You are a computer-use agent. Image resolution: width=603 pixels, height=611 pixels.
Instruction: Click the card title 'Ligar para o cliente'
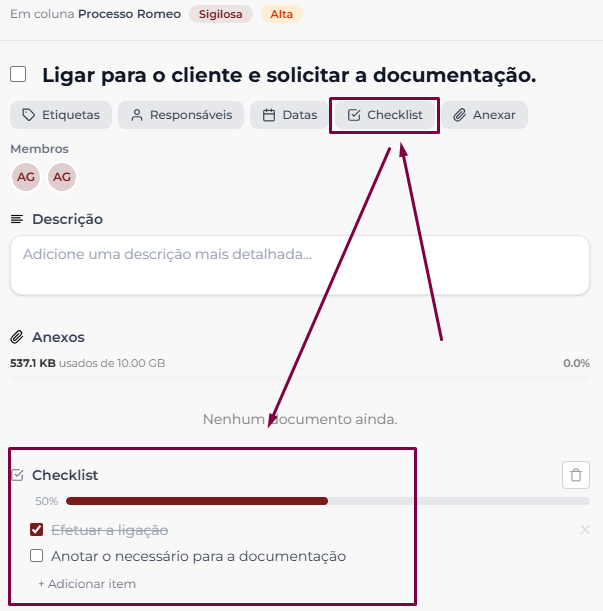pyautogui.click(x=289, y=75)
